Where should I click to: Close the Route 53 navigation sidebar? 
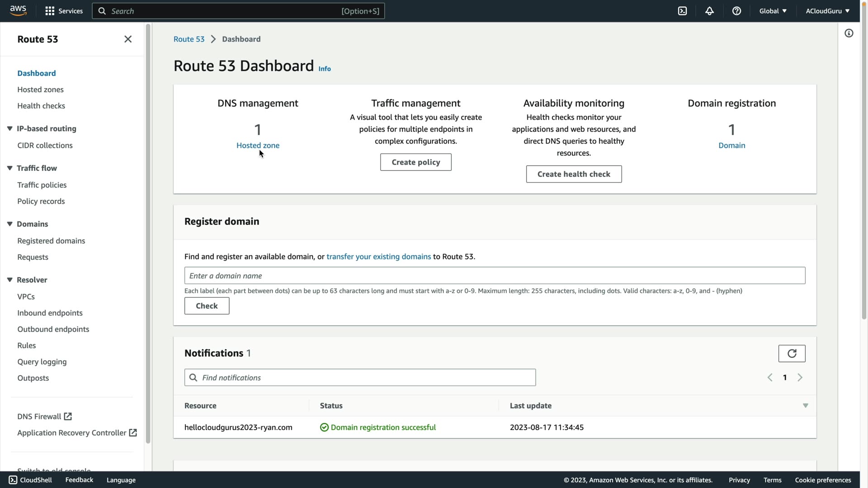[128, 39]
